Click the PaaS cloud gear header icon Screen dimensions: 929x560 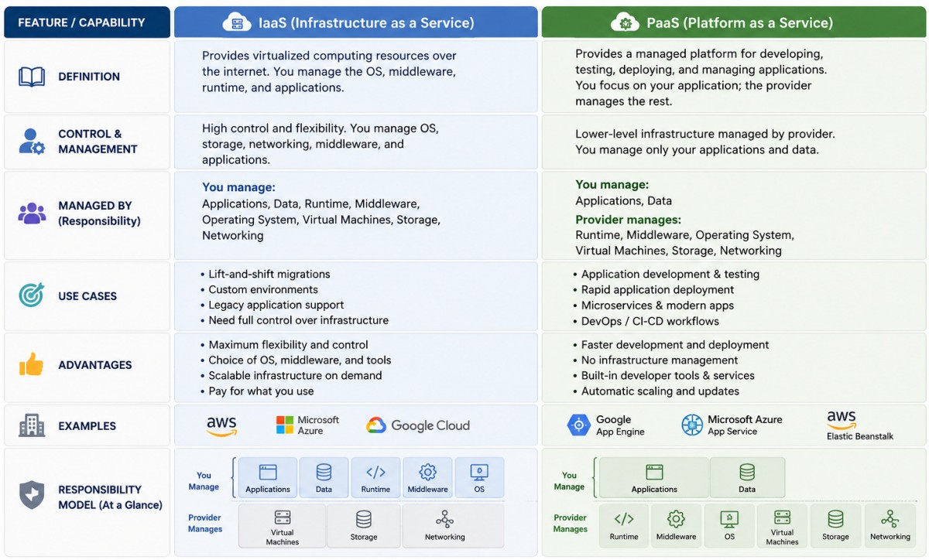point(625,22)
